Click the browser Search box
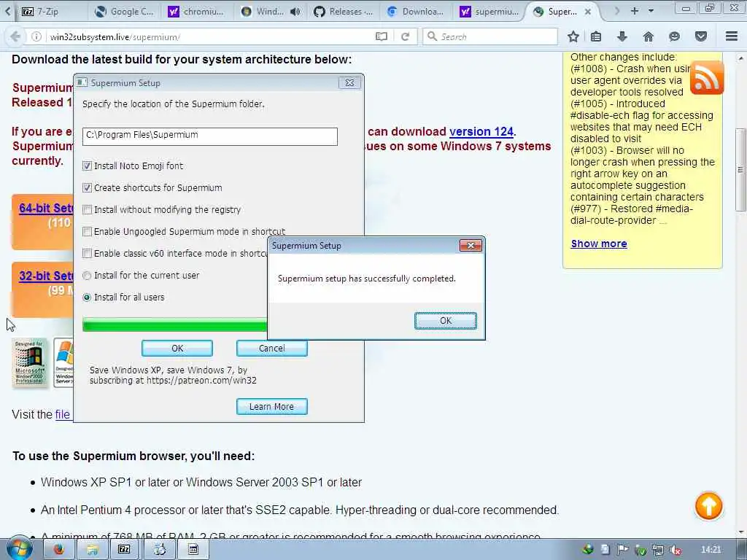This screenshot has width=747, height=560. [489, 36]
